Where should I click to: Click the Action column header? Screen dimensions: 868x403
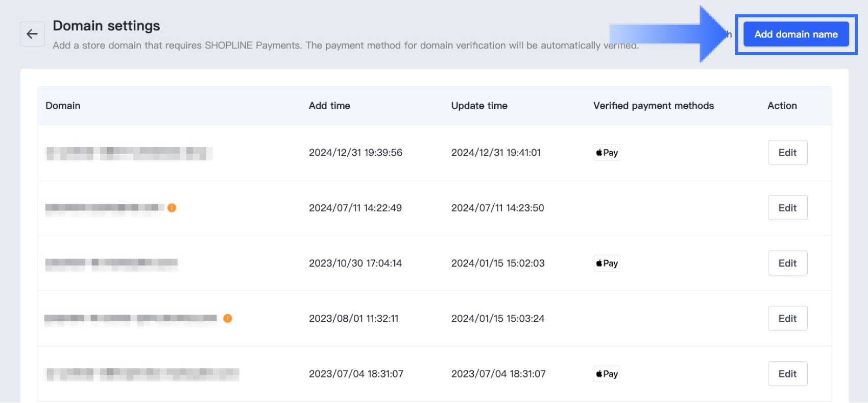coord(782,106)
